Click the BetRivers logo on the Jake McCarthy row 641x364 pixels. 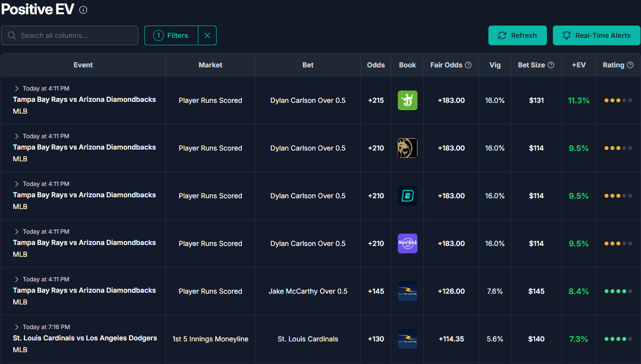coord(407,291)
